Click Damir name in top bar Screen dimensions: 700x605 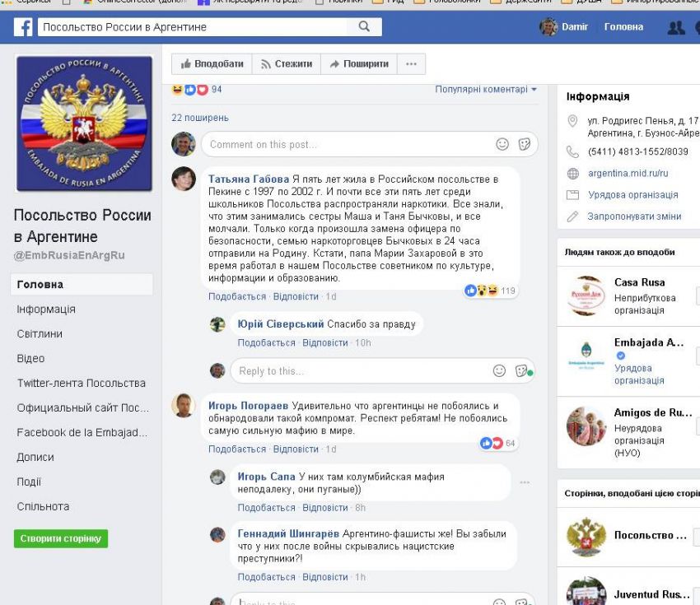click(575, 27)
